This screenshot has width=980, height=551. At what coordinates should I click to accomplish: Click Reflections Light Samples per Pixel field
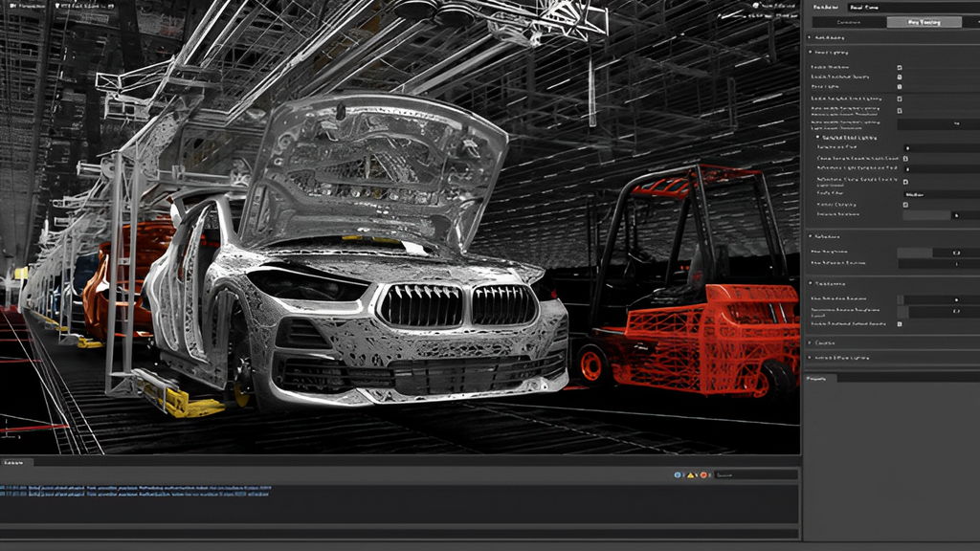point(942,168)
